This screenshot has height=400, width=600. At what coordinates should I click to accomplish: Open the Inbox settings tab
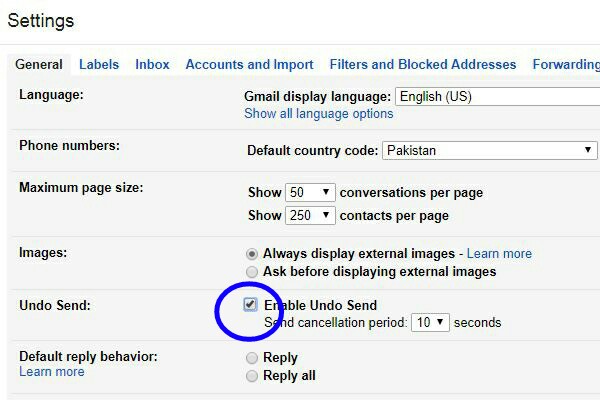pos(152,64)
